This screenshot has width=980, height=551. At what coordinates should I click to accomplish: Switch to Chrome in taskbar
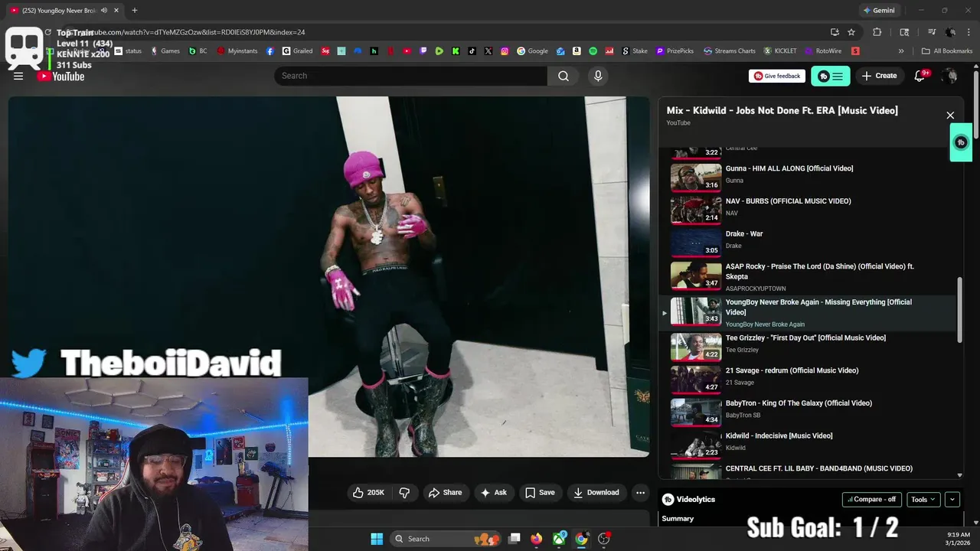pyautogui.click(x=582, y=539)
